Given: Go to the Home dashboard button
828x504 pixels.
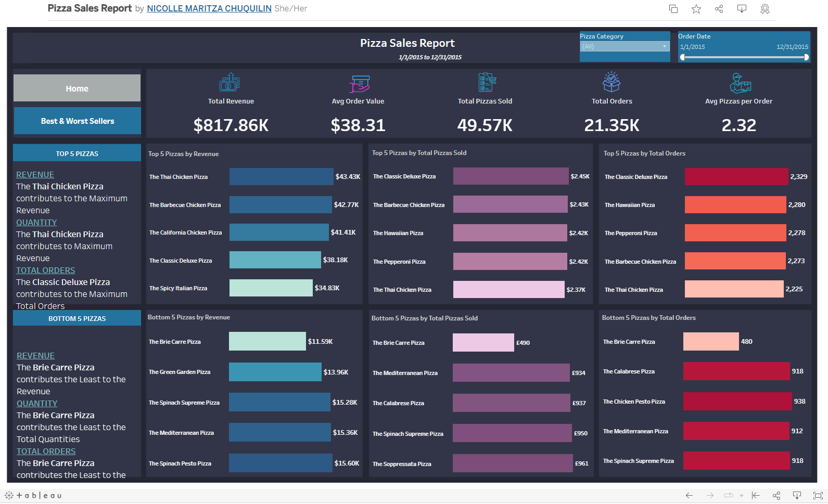Looking at the screenshot, I should (77, 88).
